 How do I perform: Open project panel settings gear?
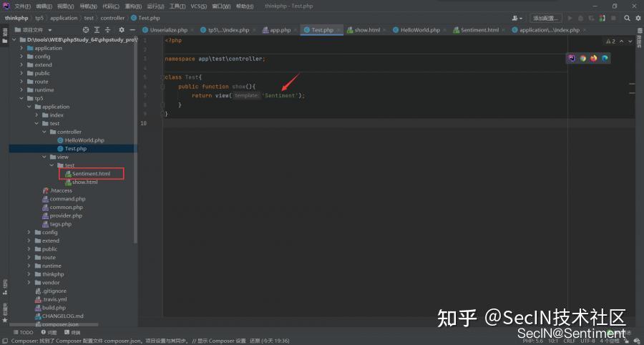pyautogui.click(x=121, y=30)
